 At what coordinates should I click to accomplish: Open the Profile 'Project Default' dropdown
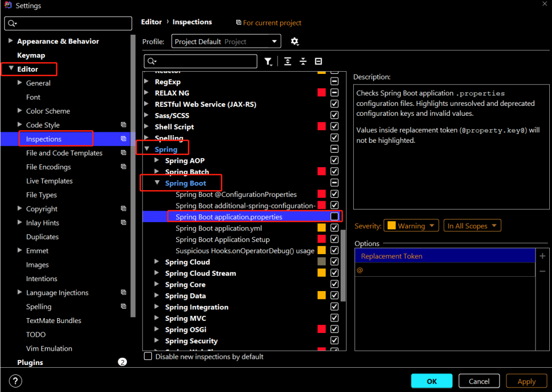click(274, 41)
